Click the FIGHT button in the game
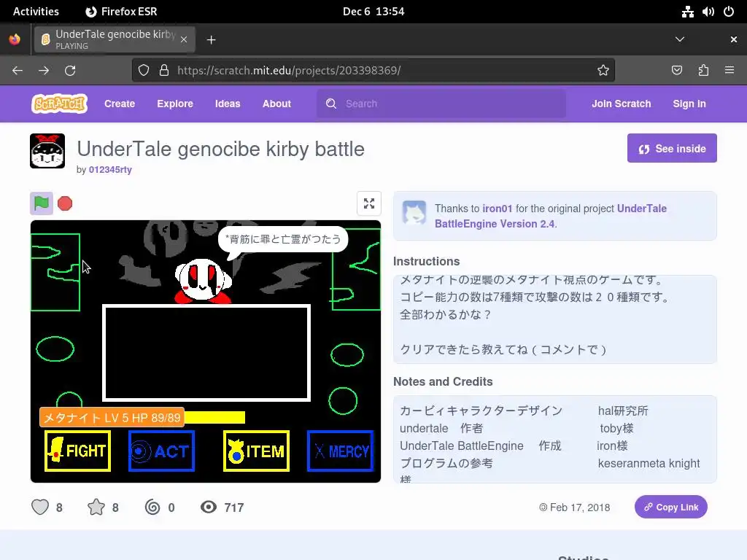 coord(77,451)
